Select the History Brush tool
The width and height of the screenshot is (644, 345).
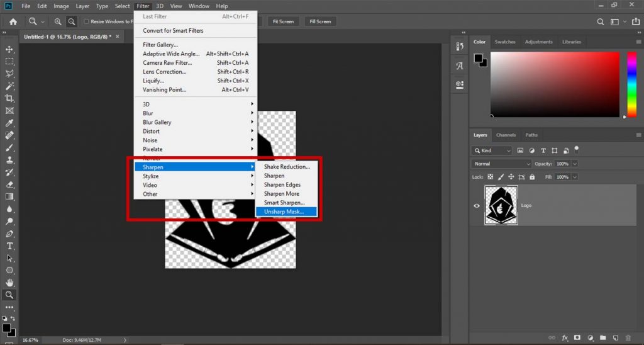click(9, 172)
